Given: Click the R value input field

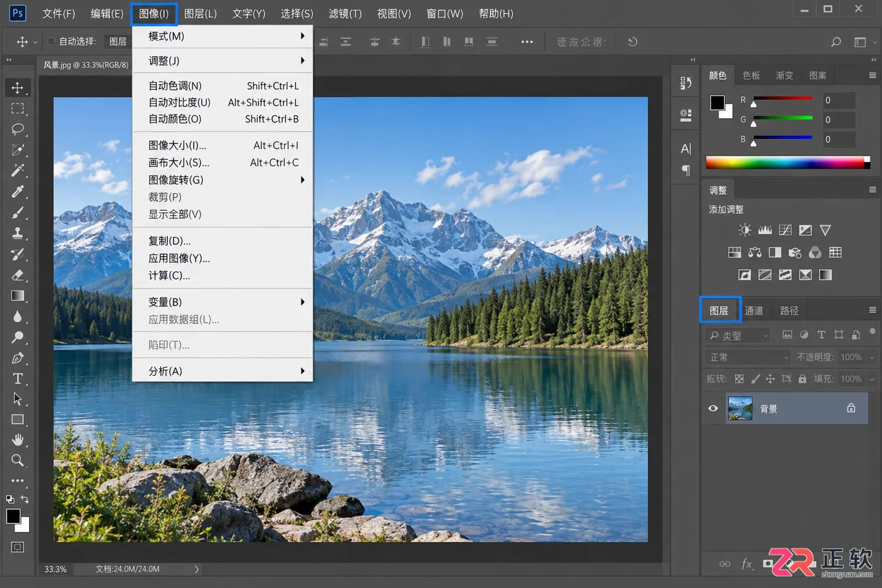Looking at the screenshot, I should (x=838, y=100).
